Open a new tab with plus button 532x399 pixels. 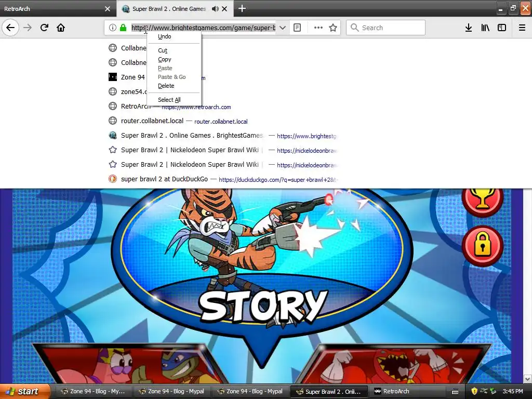tap(242, 8)
